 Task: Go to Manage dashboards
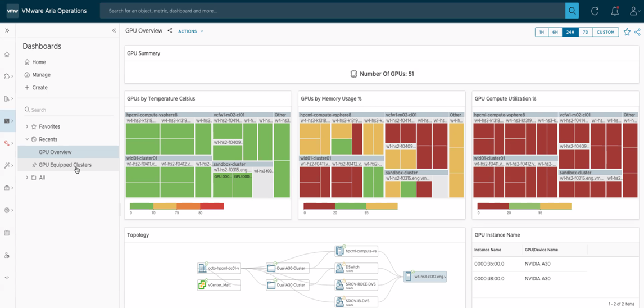pos(41,75)
